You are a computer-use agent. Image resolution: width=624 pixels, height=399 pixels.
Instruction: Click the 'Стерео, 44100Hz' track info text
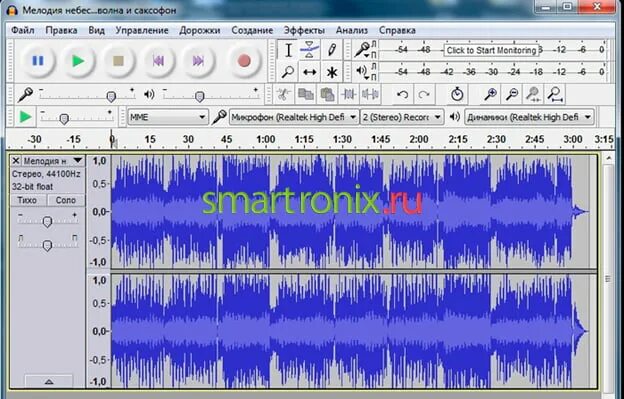click(46, 174)
